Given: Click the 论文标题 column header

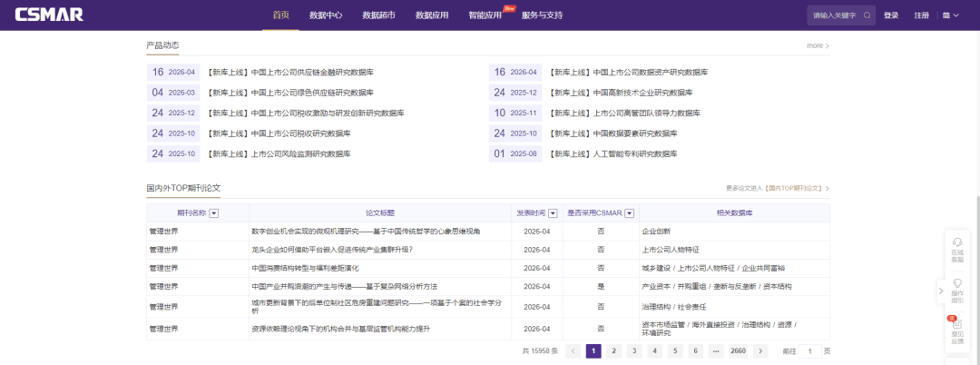Looking at the screenshot, I should 380,213.
